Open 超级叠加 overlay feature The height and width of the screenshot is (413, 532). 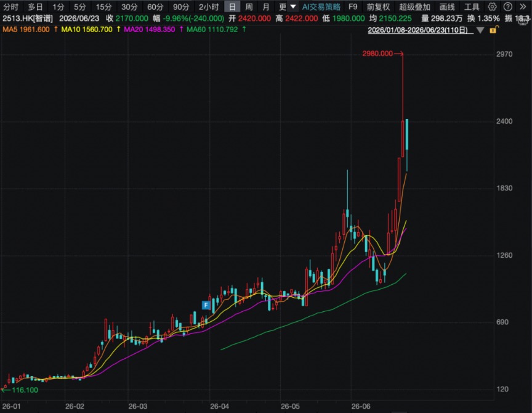(414, 7)
